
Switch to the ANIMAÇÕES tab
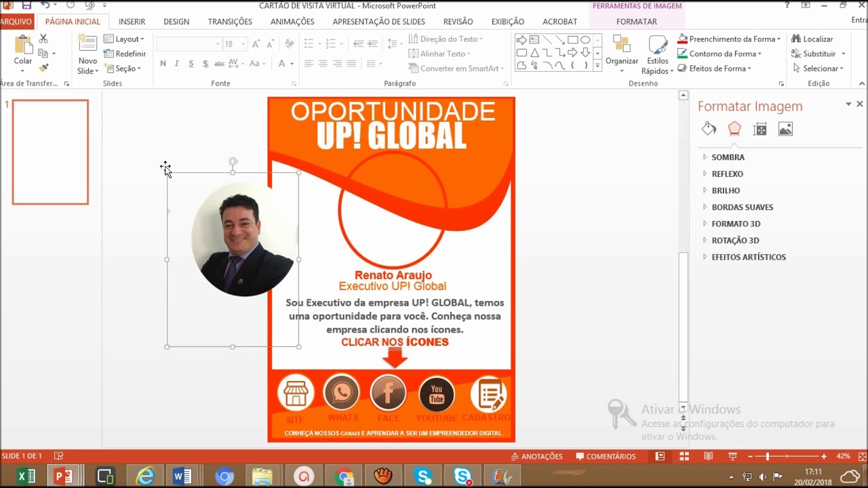point(292,22)
